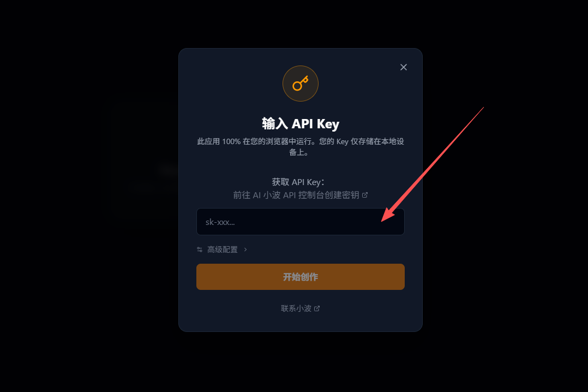Click the 输入 API Key heading
This screenshot has height=392, width=588.
click(301, 123)
